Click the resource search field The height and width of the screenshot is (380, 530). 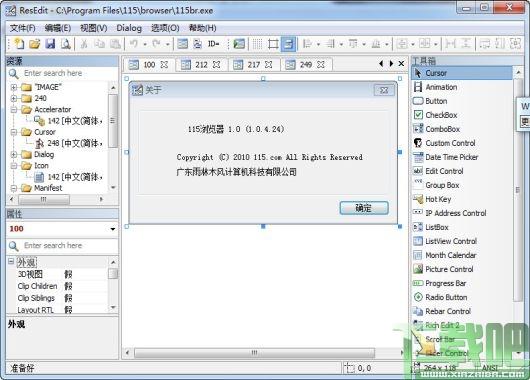click(63, 73)
